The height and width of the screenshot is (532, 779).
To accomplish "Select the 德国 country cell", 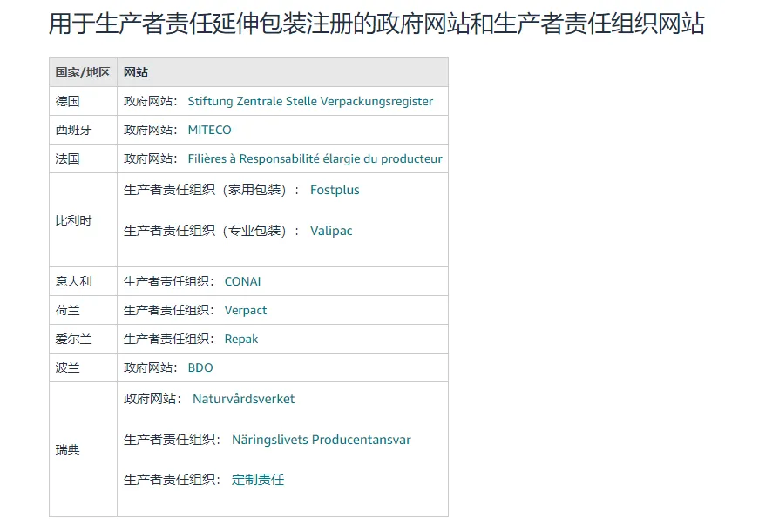I will (68, 101).
